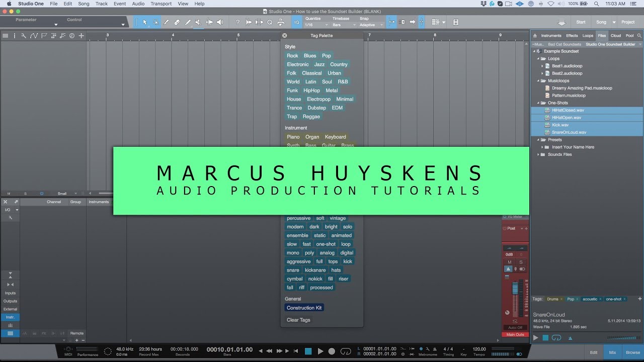
Task: Collapse the Example Soundset folder
Action: (x=534, y=51)
